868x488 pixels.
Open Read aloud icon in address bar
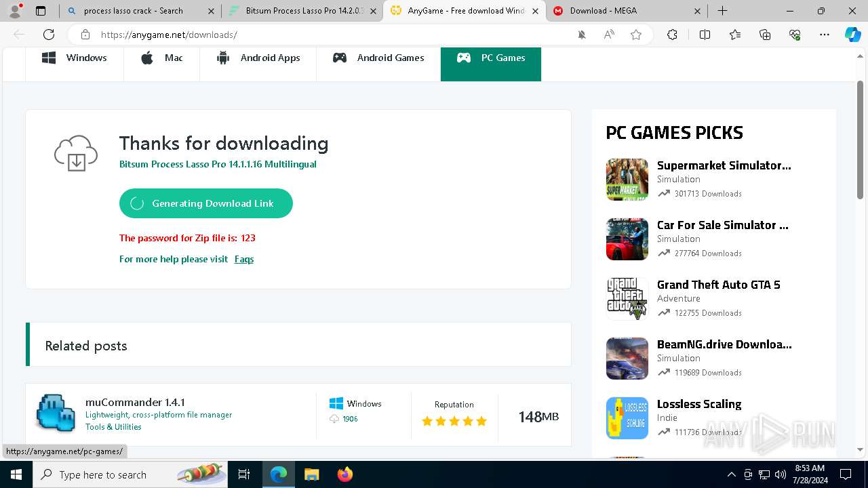609,35
